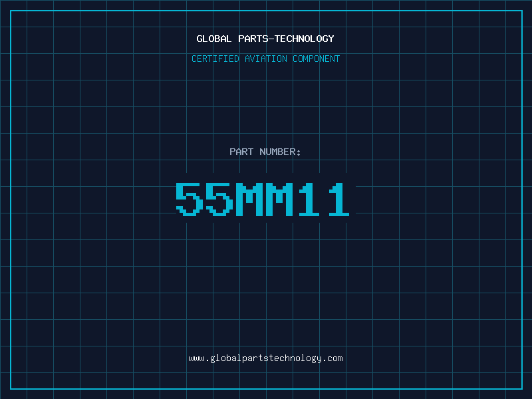Click the PART NUMBER: label
The image size is (532, 399).
(265, 152)
